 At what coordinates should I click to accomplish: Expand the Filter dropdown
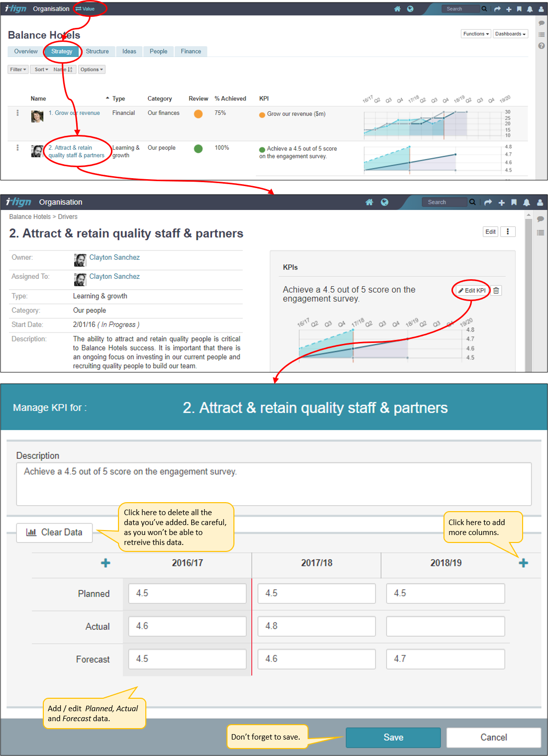(18, 70)
